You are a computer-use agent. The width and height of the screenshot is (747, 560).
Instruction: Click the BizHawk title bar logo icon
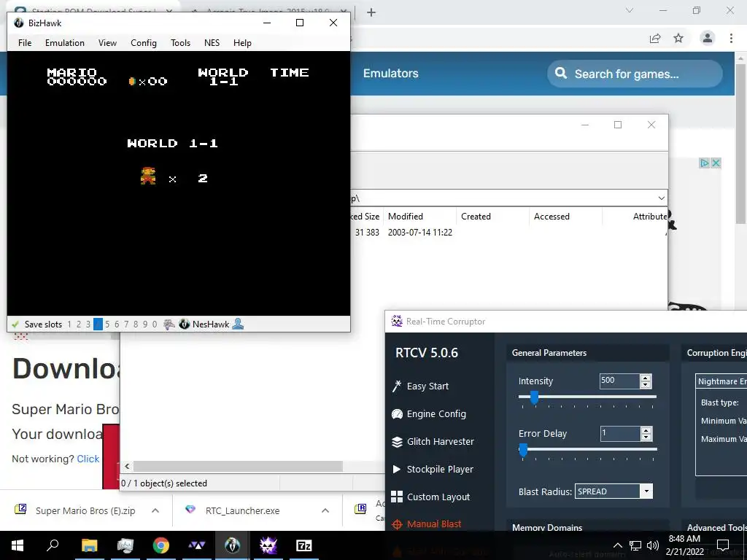click(18, 23)
